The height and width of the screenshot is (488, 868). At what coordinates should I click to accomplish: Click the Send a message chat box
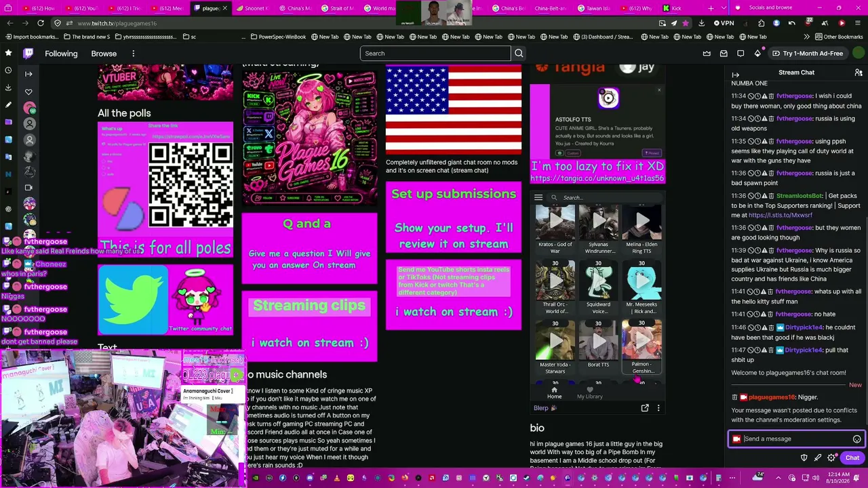[795, 439]
